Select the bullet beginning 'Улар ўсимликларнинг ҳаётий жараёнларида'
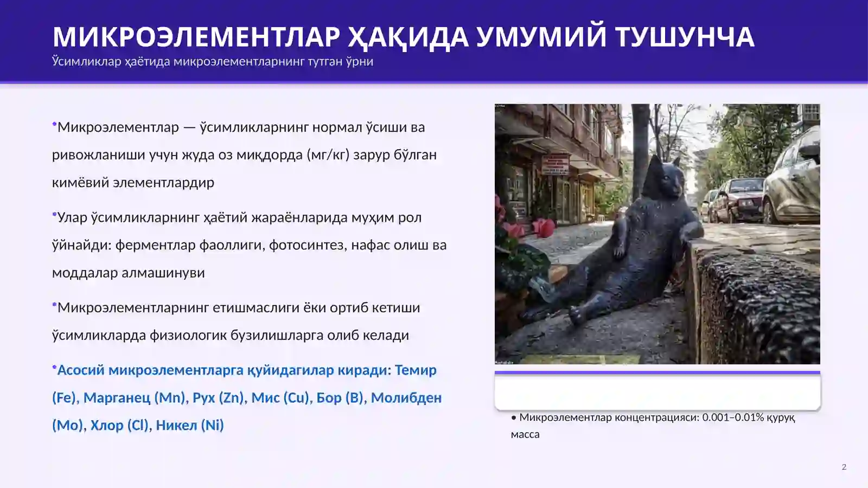 click(x=250, y=245)
